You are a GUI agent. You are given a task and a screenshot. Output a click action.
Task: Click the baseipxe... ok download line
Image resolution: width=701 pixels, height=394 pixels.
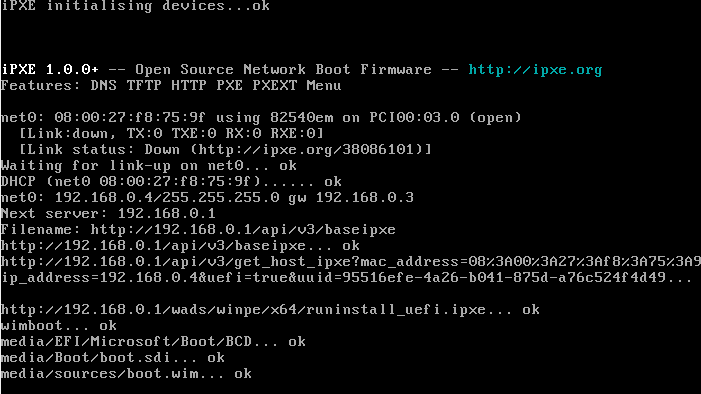click(x=180, y=246)
